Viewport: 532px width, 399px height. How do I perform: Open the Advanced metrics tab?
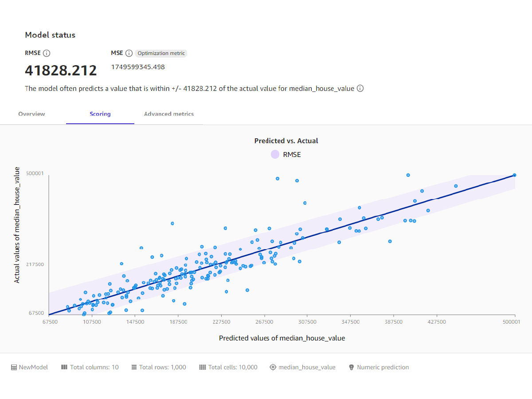click(x=169, y=114)
